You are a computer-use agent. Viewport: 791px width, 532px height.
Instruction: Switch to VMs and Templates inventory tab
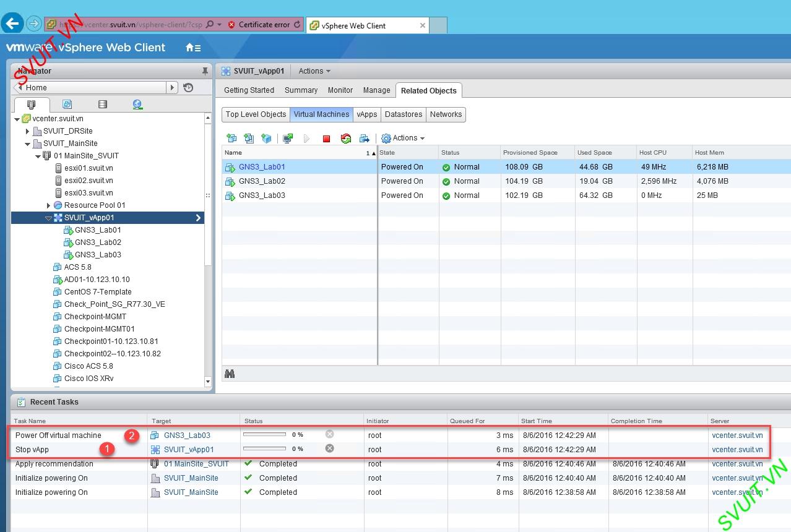(67, 105)
